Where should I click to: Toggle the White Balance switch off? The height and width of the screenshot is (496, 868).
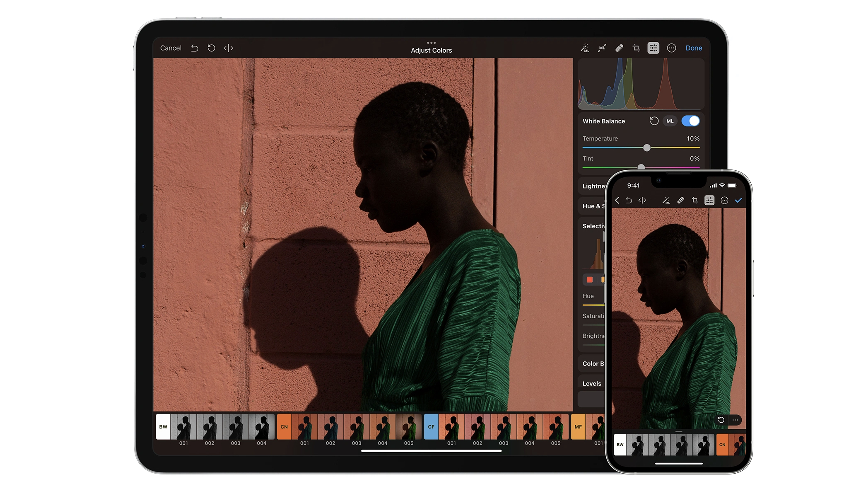690,121
